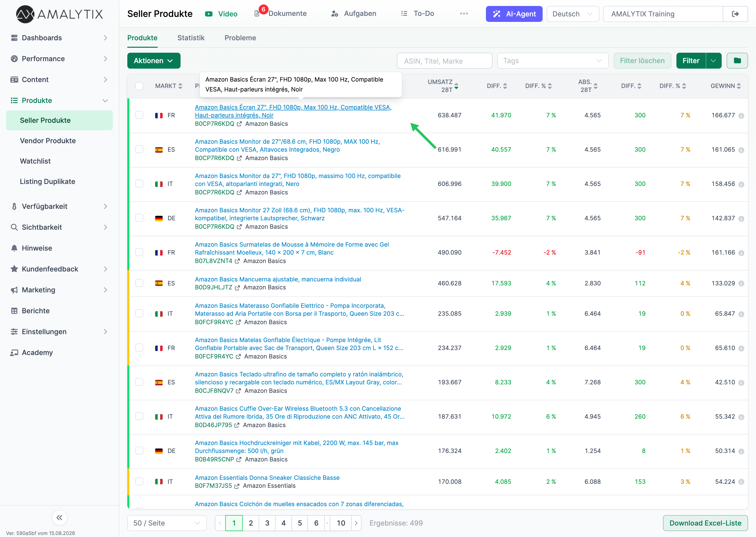Click the AMALYTIX Training account field
This screenshot has height=537, width=756.
click(663, 14)
